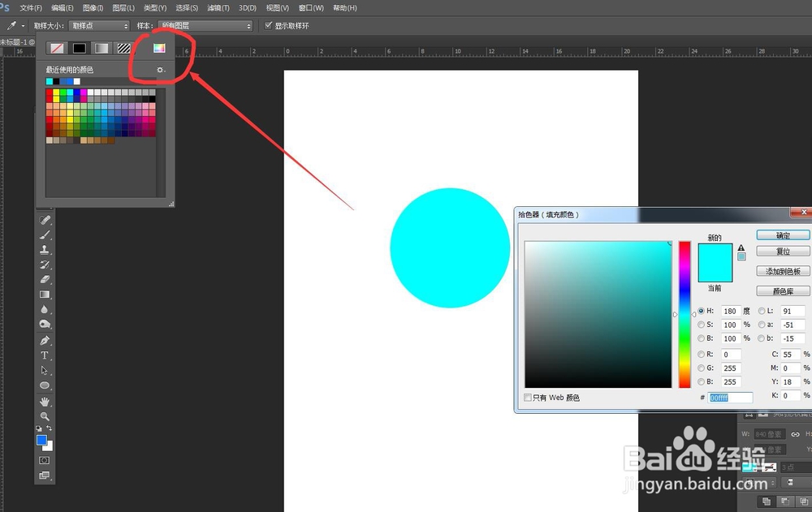Click the 确定 button in color picker
Screen dimensions: 812x512
tap(783, 235)
